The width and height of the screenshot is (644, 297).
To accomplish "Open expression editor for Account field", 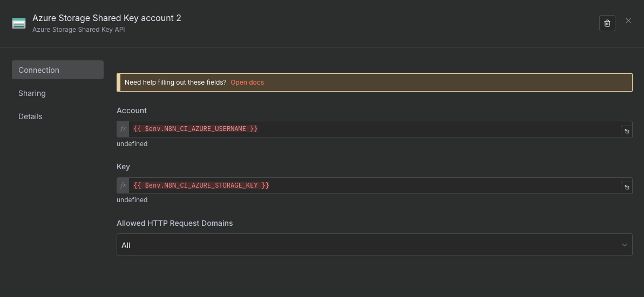I will pos(626,131).
